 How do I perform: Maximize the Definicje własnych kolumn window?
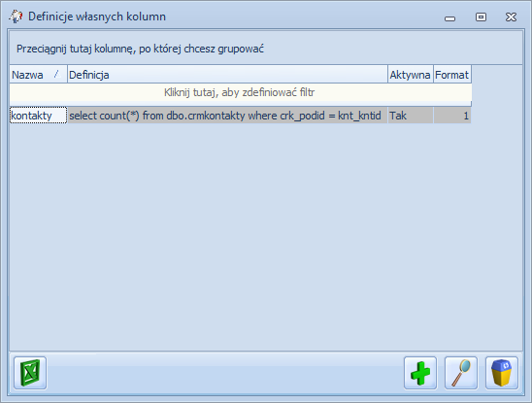click(x=481, y=17)
